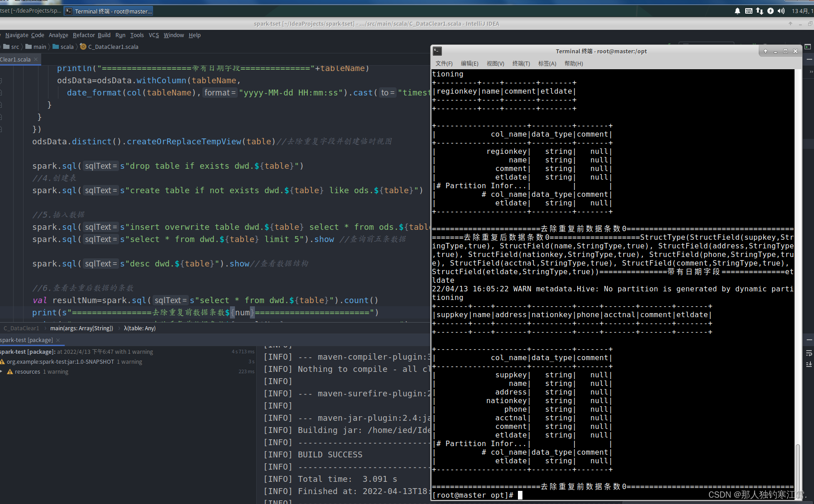Viewport: 814px width, 504px height.
Task: Select the spark-test [package] build result row
Action: click(128, 352)
